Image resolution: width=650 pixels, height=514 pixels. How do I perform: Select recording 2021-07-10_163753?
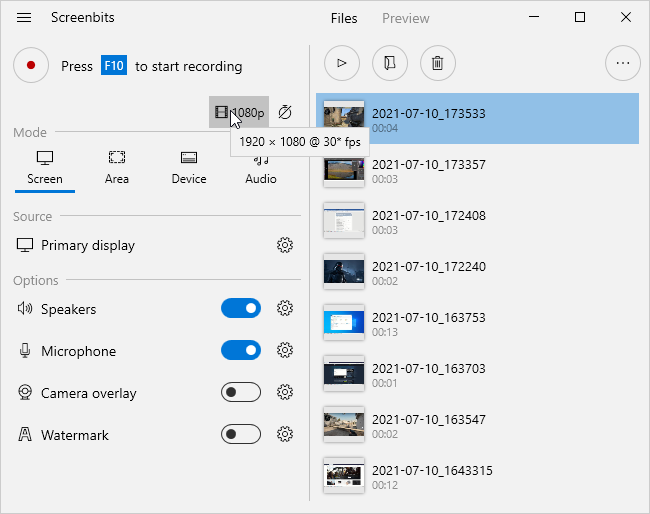pyautogui.click(x=478, y=322)
